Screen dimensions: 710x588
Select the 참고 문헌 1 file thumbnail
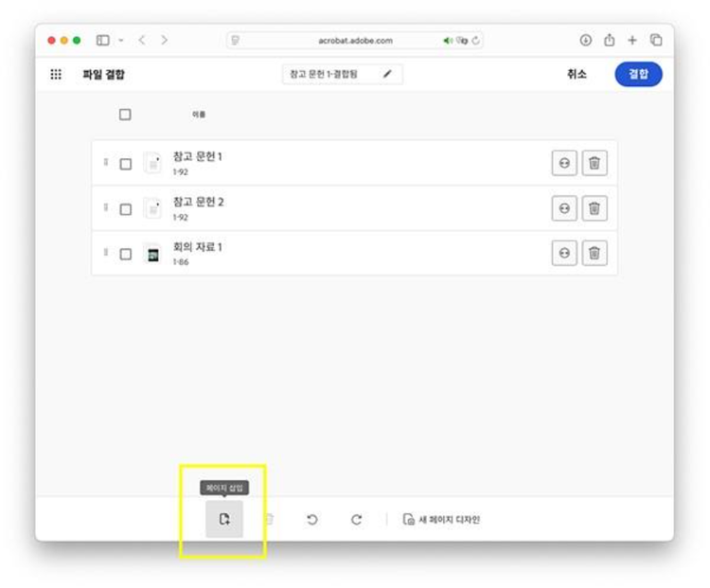[x=152, y=163]
